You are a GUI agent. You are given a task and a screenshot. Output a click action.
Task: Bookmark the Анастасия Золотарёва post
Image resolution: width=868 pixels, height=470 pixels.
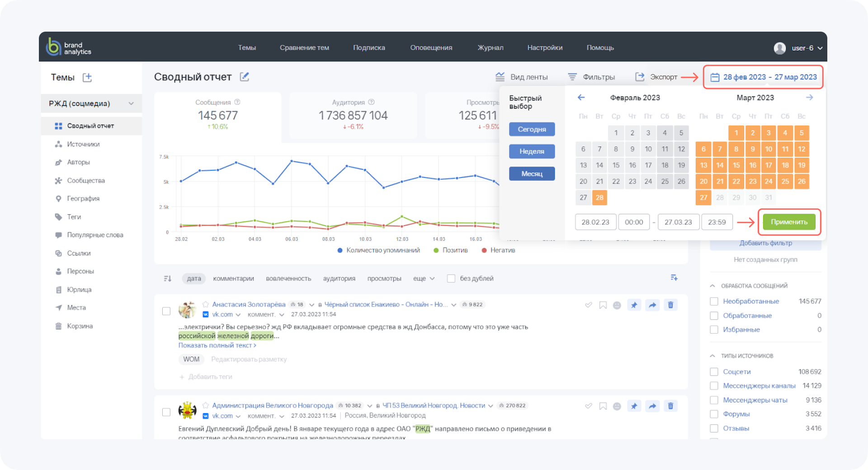point(603,305)
